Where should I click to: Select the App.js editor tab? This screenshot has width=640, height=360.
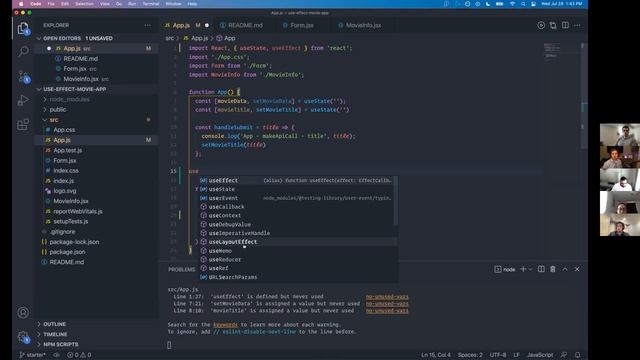[x=187, y=25]
